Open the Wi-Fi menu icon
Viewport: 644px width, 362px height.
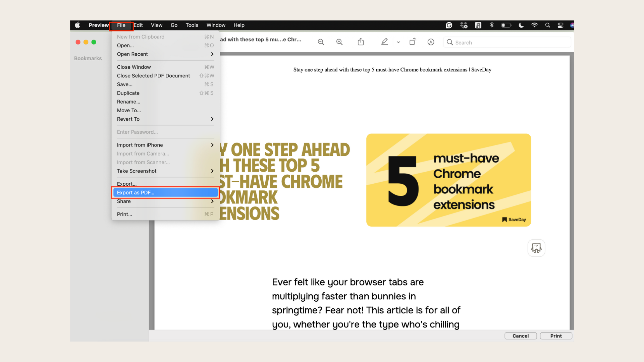click(x=534, y=25)
